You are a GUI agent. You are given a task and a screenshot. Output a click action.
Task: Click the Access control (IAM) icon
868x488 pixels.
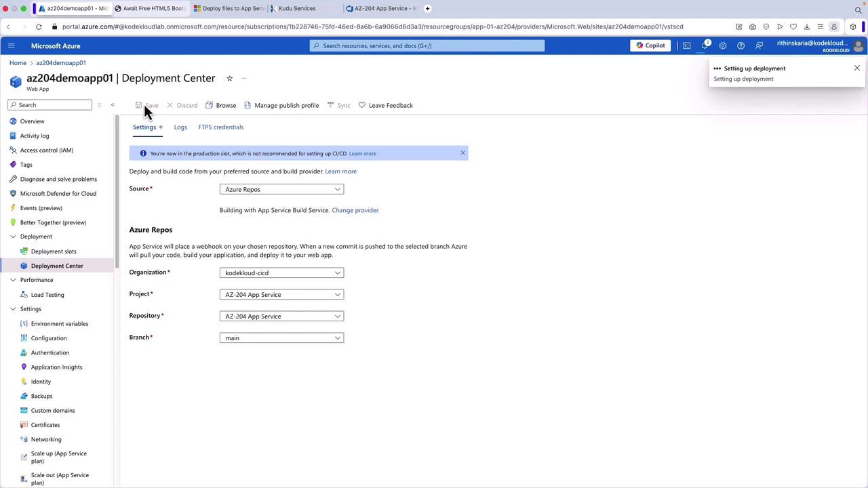click(x=13, y=150)
